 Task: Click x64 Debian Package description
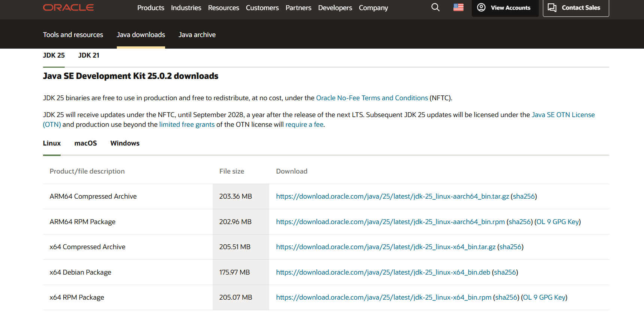point(80,272)
